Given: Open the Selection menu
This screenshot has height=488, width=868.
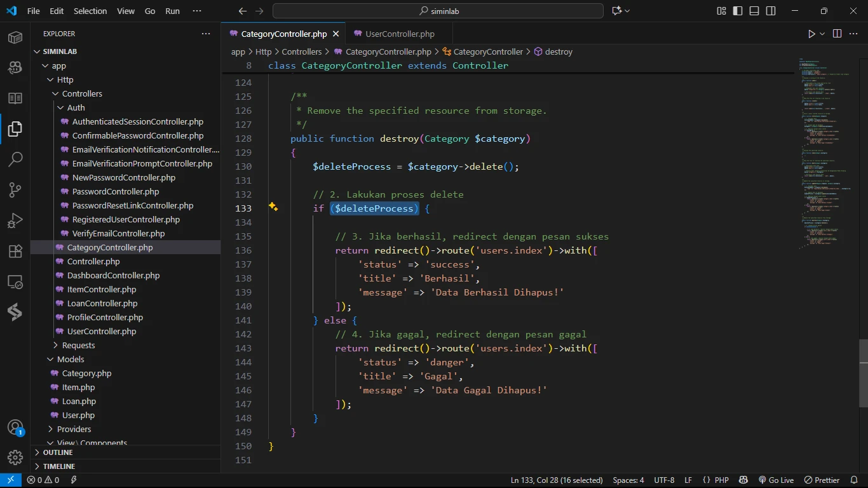Looking at the screenshot, I should (90, 11).
